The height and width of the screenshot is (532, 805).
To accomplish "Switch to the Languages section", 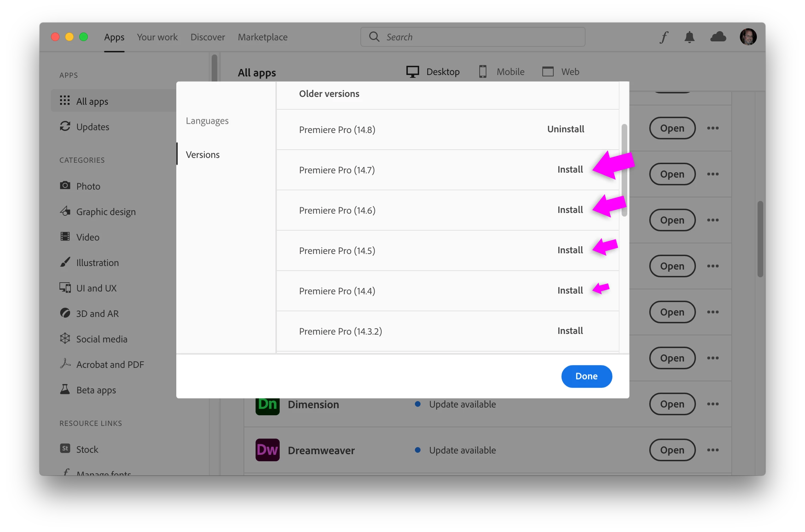I will click(x=207, y=121).
